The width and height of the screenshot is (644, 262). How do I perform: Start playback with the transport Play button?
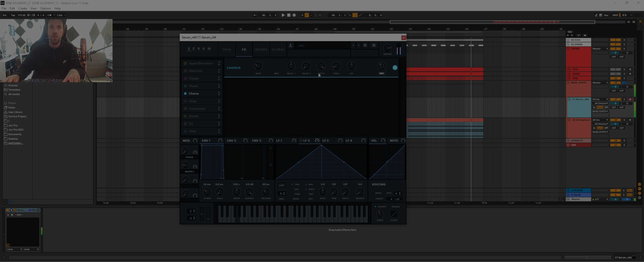click(283, 15)
